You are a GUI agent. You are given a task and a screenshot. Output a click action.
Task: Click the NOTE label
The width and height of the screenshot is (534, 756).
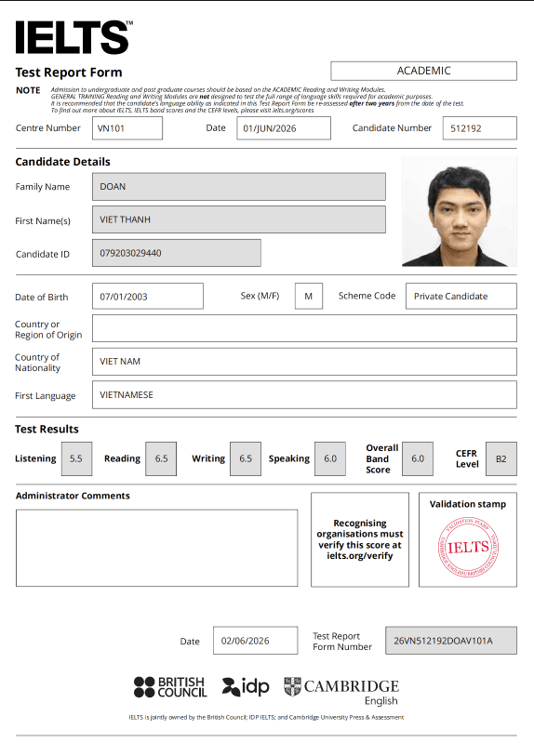(28, 90)
